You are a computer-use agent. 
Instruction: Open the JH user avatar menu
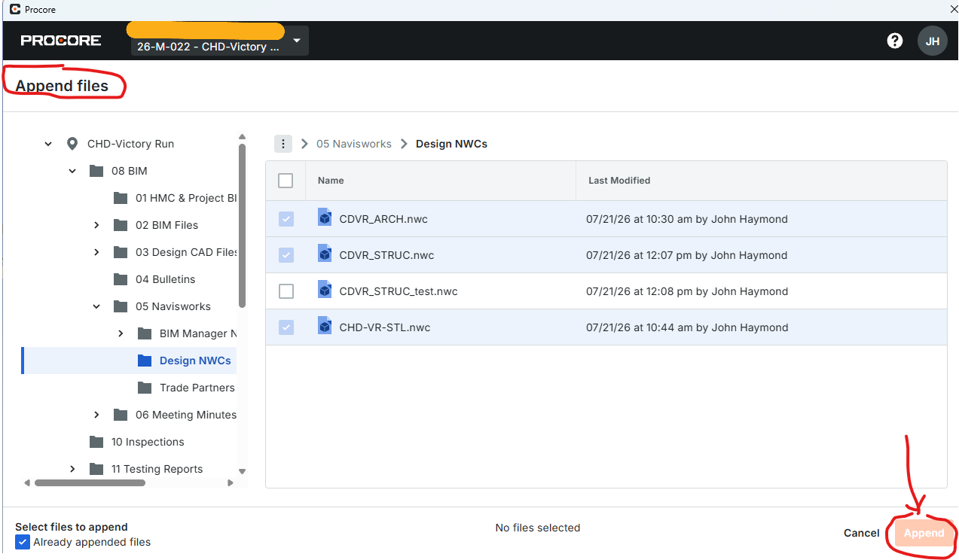click(933, 41)
